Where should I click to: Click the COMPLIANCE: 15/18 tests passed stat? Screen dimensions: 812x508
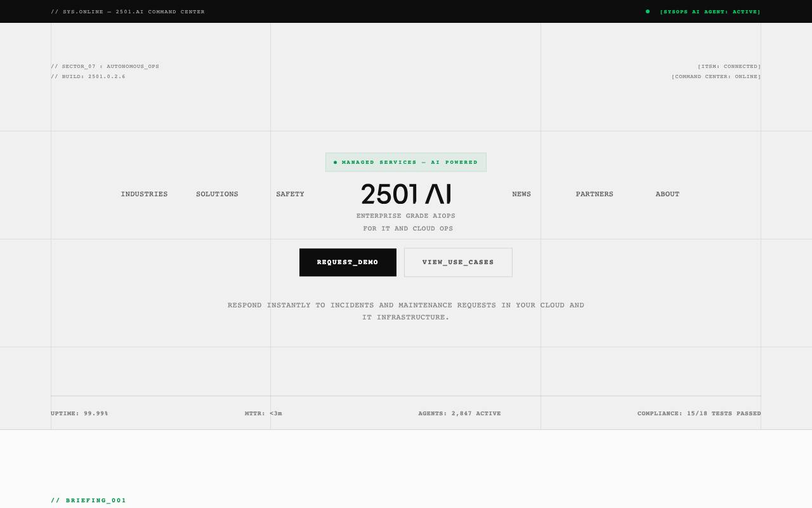(x=699, y=413)
